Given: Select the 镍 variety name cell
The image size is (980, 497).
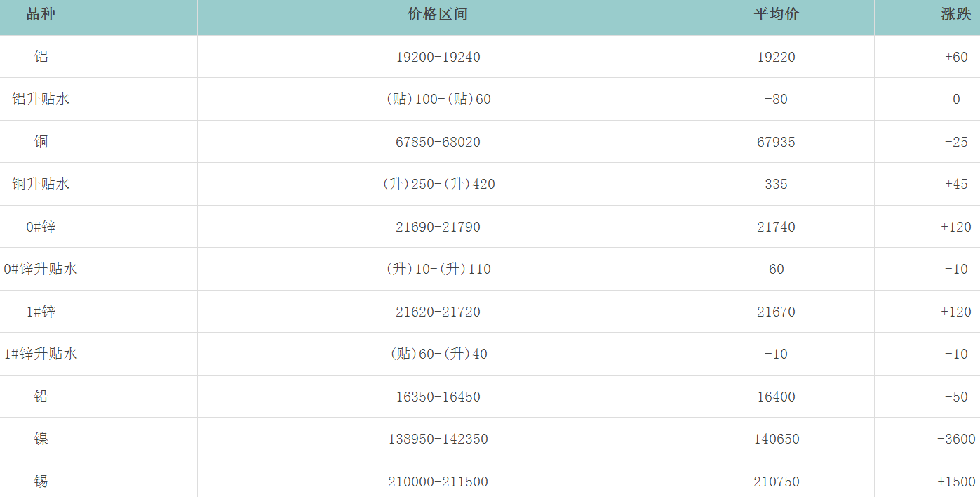Looking at the screenshot, I should (x=41, y=439).
